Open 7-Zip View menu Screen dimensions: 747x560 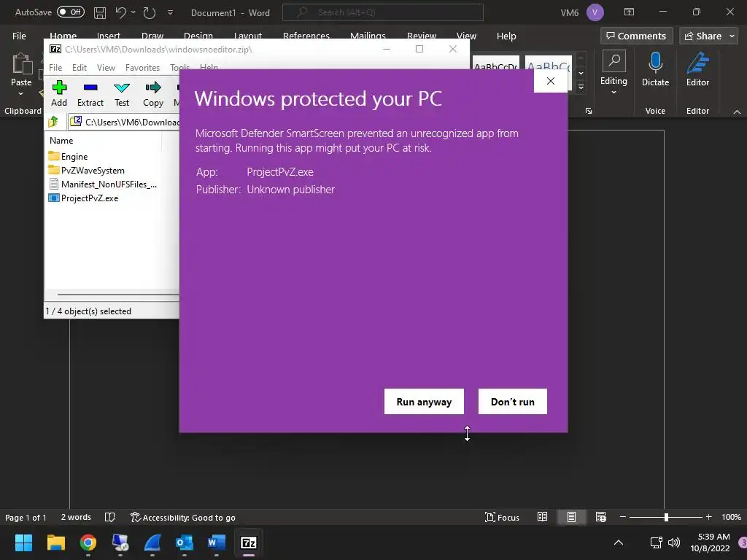106,68
